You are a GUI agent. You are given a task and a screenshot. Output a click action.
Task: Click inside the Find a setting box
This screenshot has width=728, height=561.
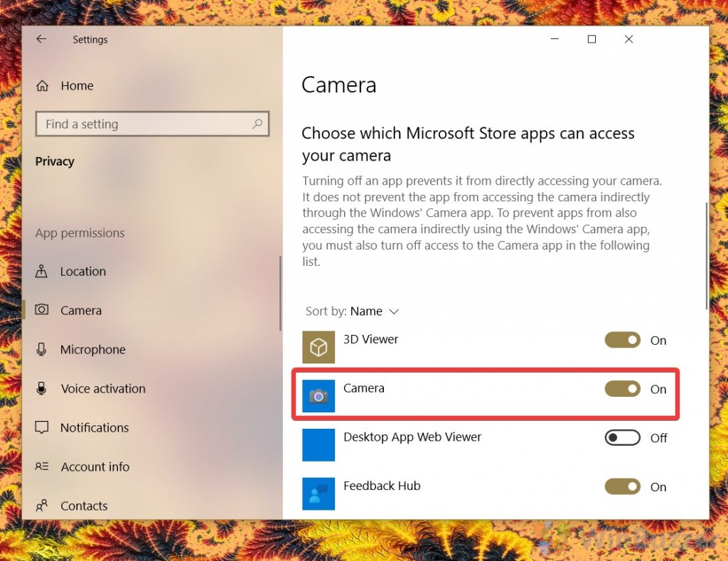pos(152,124)
